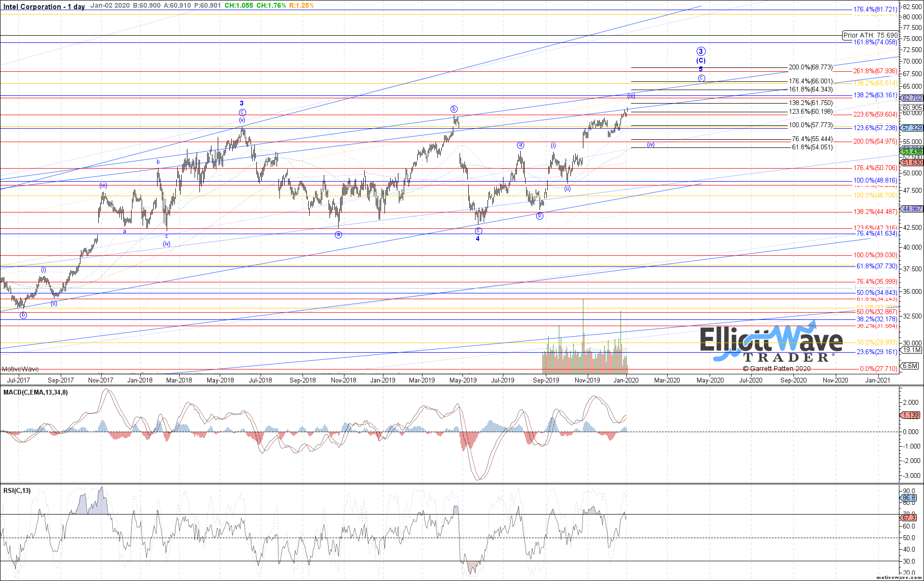
Task: Click the bold blue "3" label near May-2018
Action: tap(242, 103)
